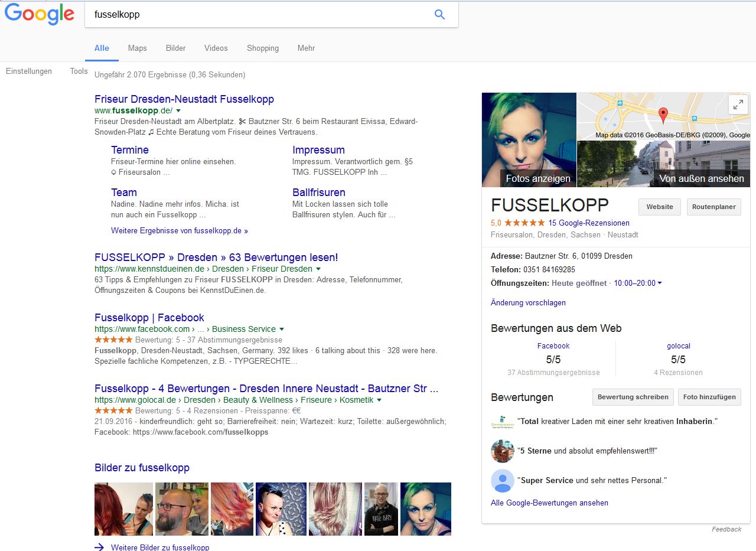The image size is (756, 551).
Task: Switch to the Bilder tab
Action: pyautogui.click(x=175, y=48)
